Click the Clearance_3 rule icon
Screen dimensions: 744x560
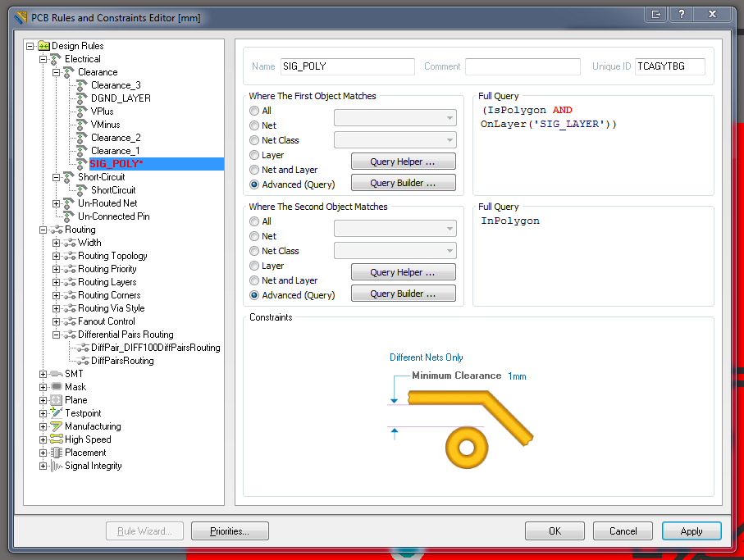tap(82, 85)
